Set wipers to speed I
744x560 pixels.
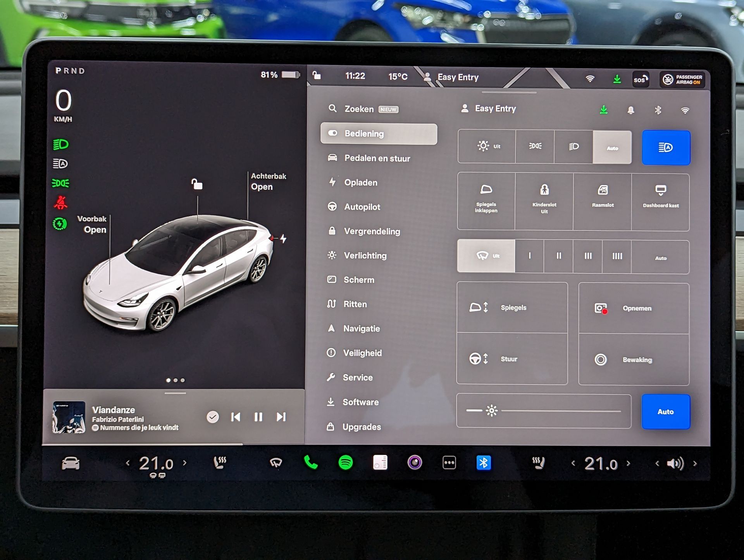pyautogui.click(x=530, y=256)
